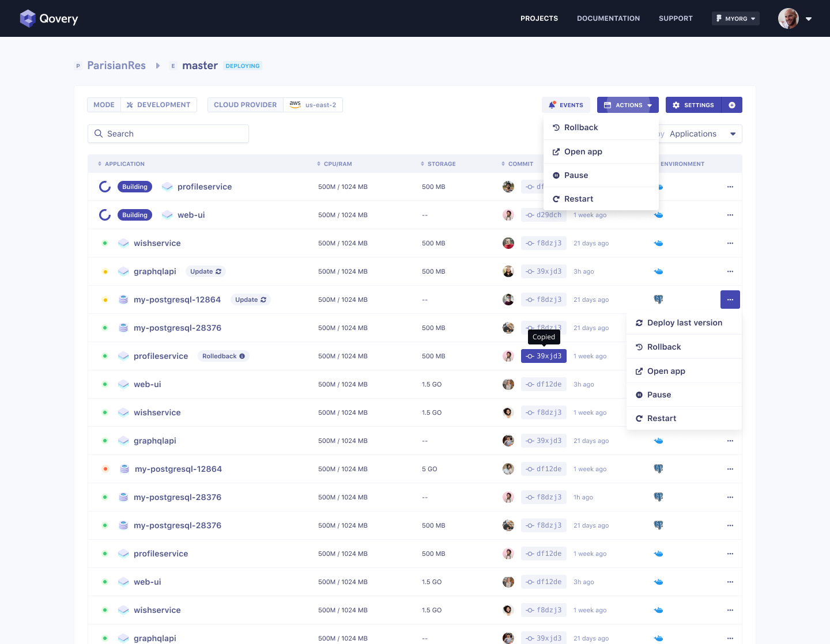Screen dimensions: 830x644
Task: Click the building spinner for profileservice
Action: coord(105,187)
